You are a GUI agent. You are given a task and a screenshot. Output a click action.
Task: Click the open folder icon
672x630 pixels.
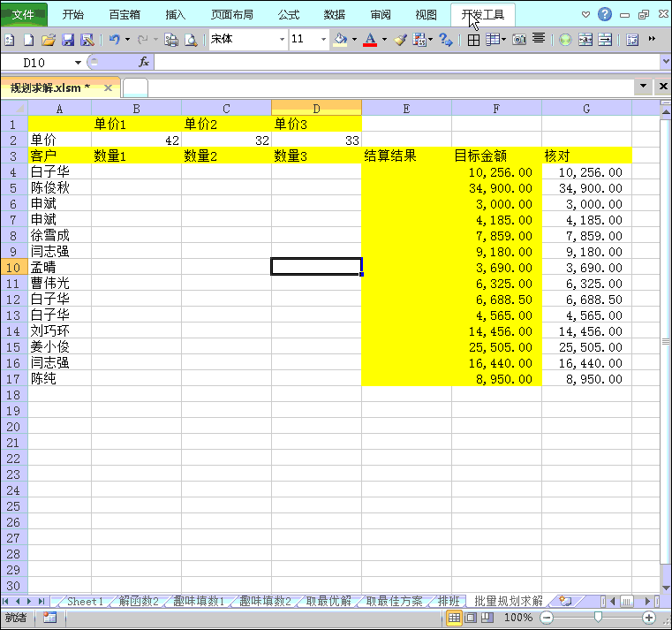coord(49,40)
